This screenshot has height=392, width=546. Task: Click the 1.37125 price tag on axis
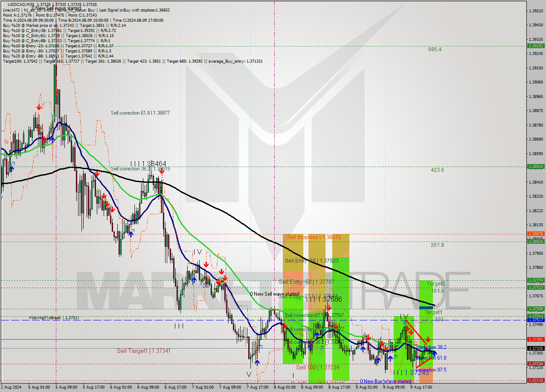click(535, 380)
